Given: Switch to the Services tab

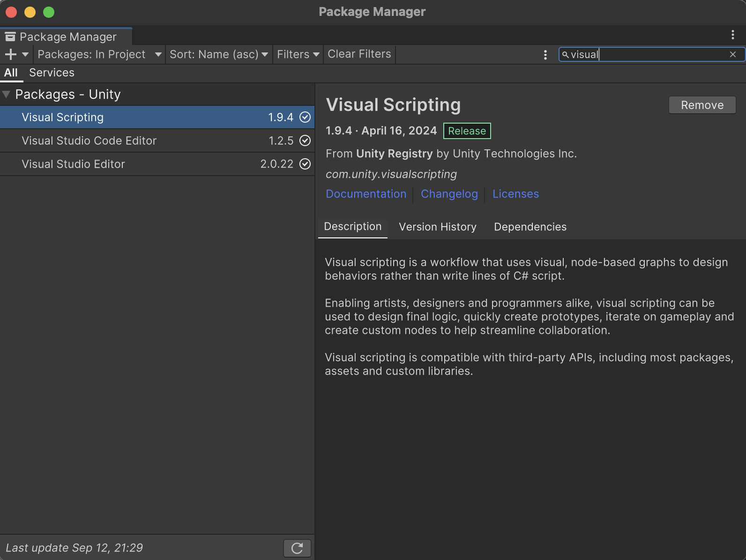Looking at the screenshot, I should click(52, 73).
